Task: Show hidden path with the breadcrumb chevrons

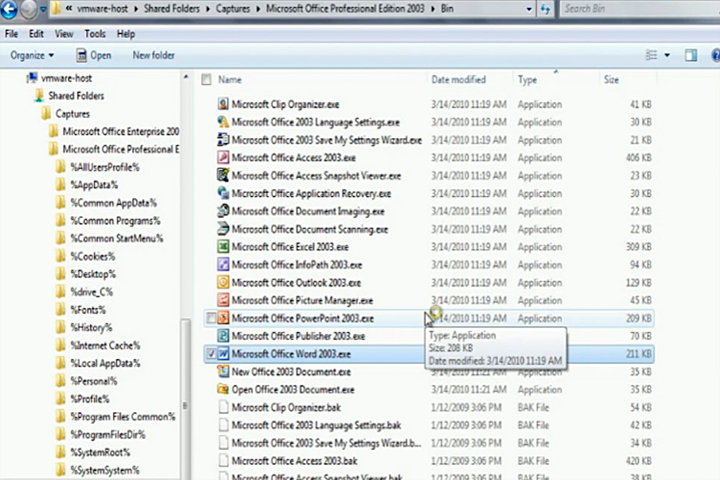Action: point(68,8)
